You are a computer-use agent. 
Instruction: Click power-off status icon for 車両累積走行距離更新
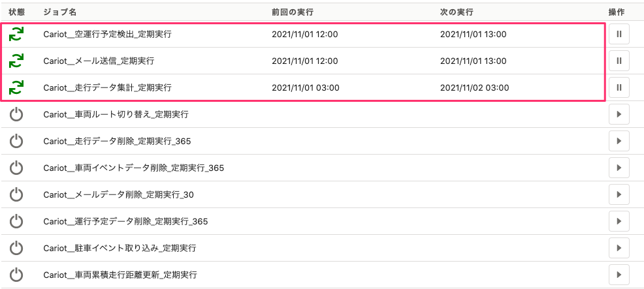click(16, 274)
